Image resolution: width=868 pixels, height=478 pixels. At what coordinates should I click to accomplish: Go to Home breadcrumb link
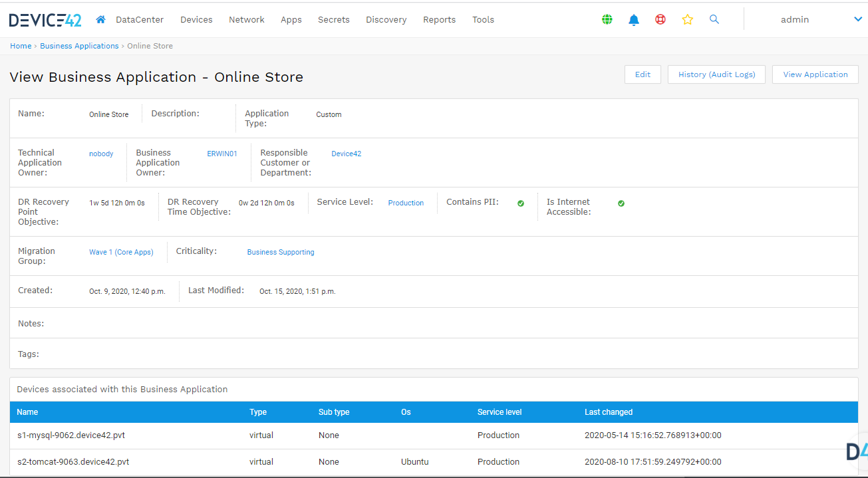point(21,46)
